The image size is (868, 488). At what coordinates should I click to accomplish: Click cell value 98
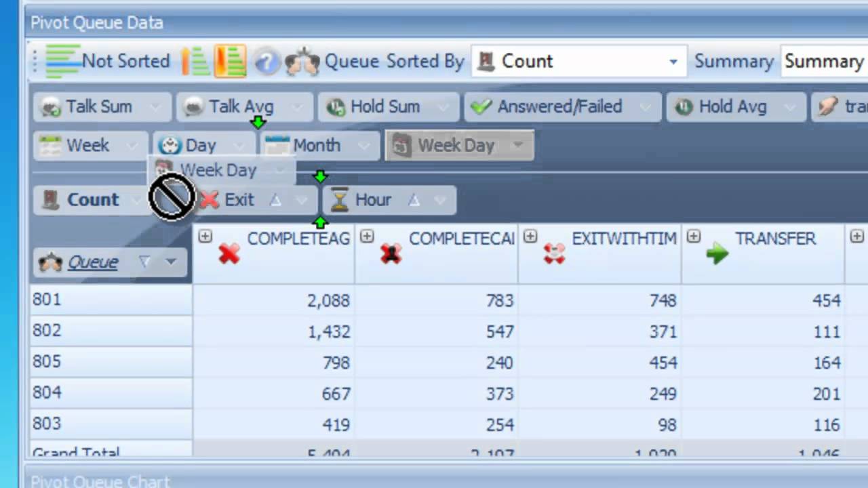667,425
